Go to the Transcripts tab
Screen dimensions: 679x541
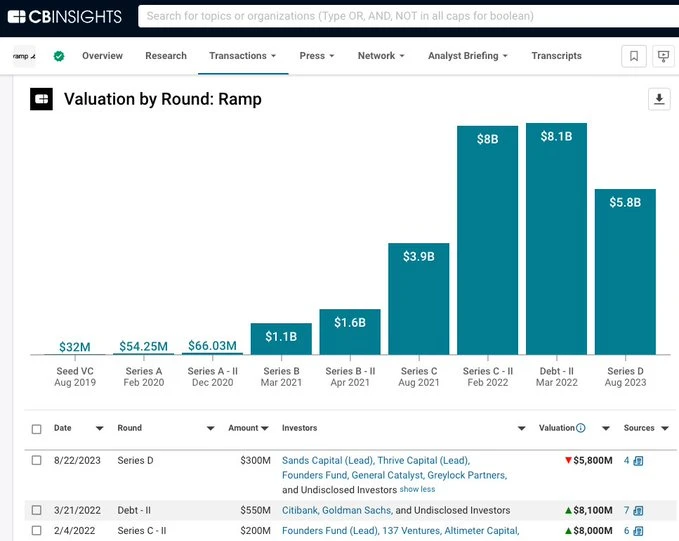tap(556, 56)
